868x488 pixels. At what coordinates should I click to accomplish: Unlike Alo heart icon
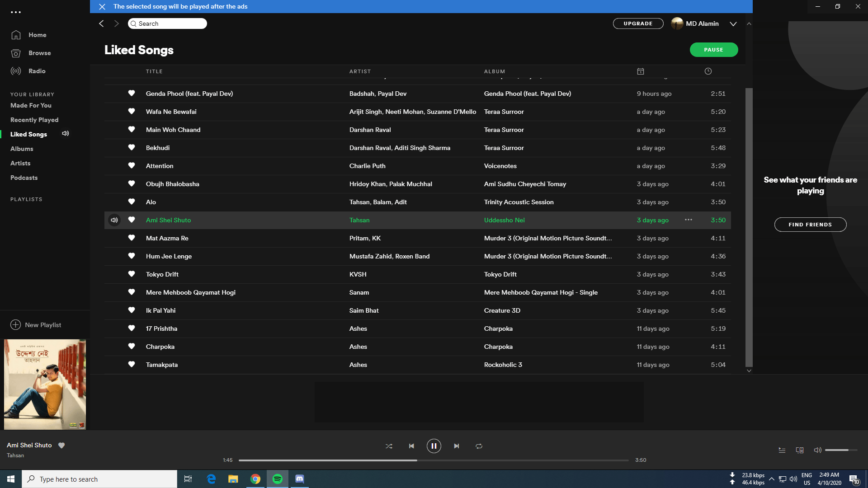[x=132, y=202]
